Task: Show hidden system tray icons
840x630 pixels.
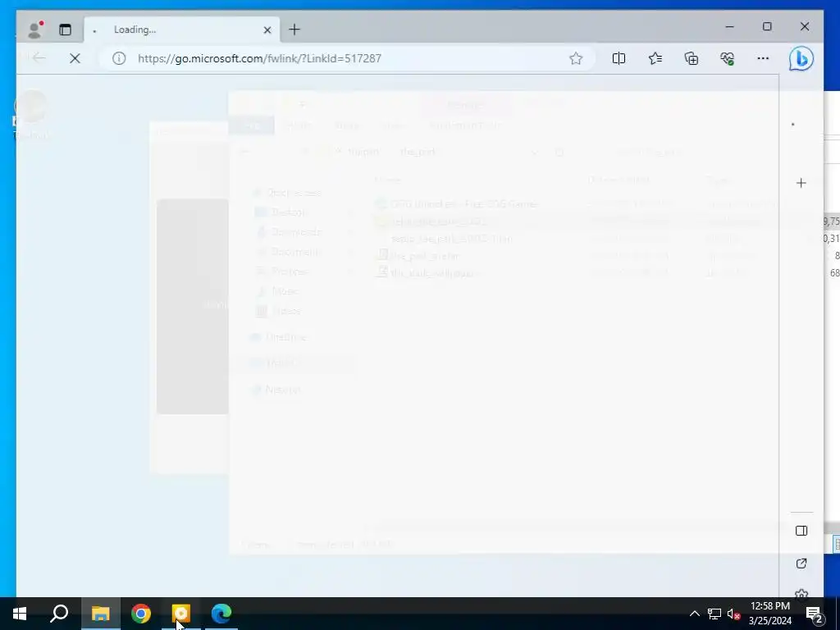Action: pos(694,614)
